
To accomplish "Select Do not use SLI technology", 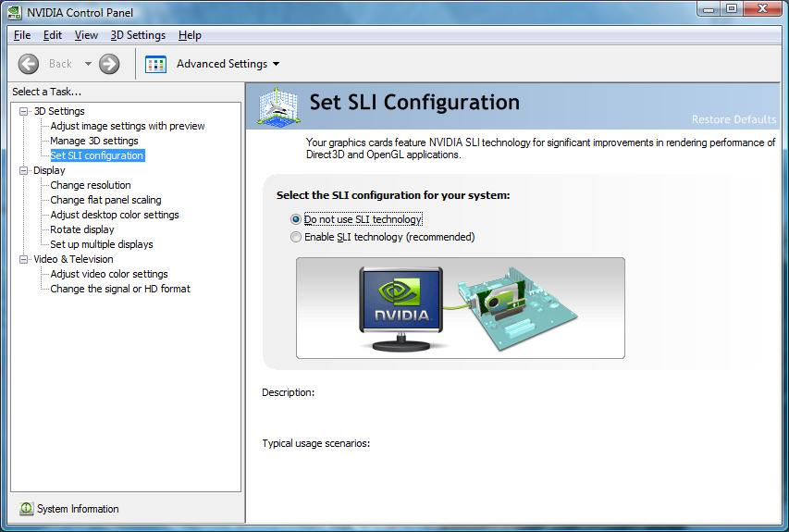I will [296, 219].
